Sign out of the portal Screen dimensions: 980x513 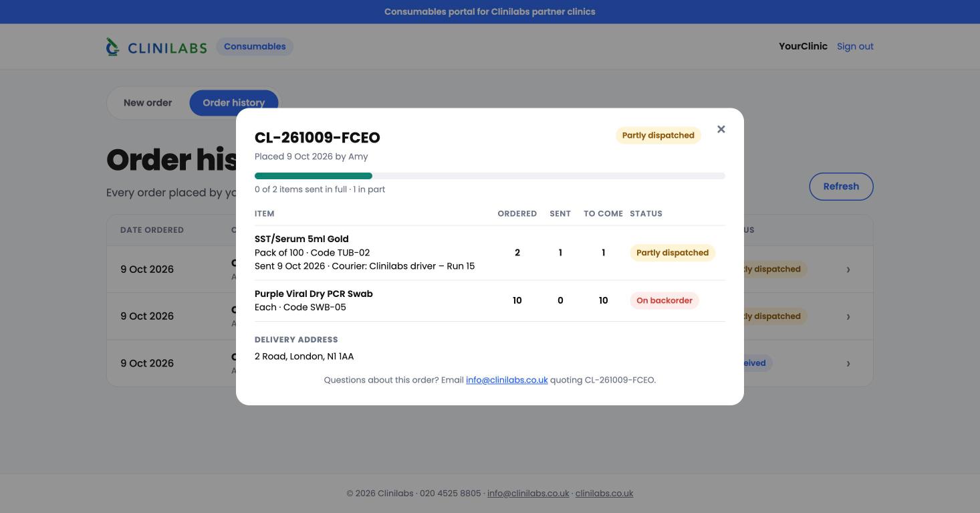click(855, 47)
